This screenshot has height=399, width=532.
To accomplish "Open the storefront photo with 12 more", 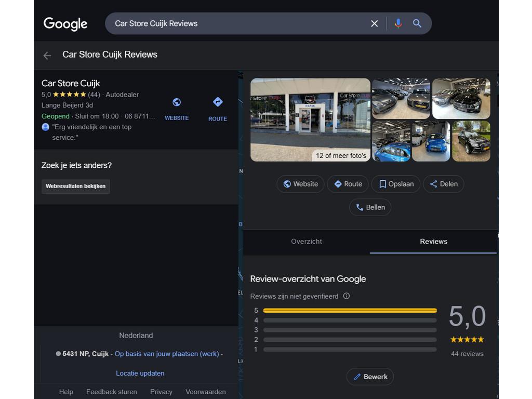I will click(x=311, y=120).
